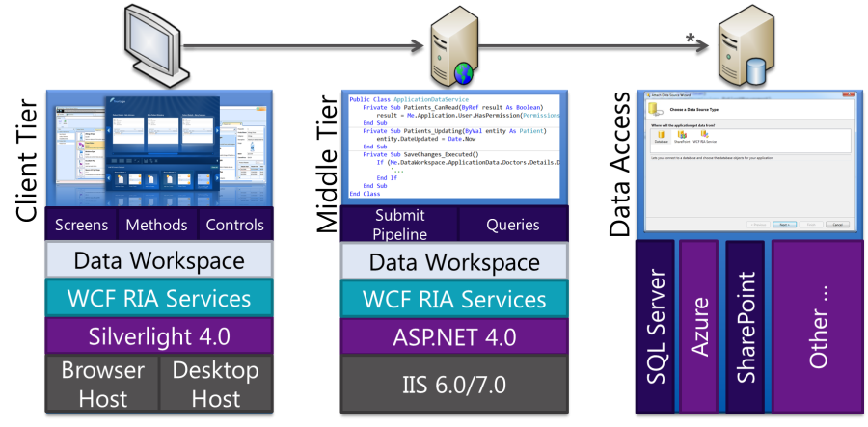The image size is (868, 427).
Task: Click the Queries block
Action: tap(513, 225)
